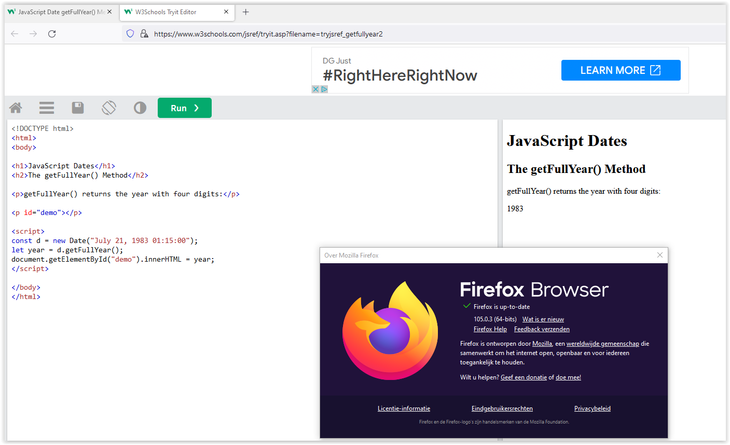
Task: Close the Over Mozilla Firefox dialog
Action: click(x=660, y=255)
